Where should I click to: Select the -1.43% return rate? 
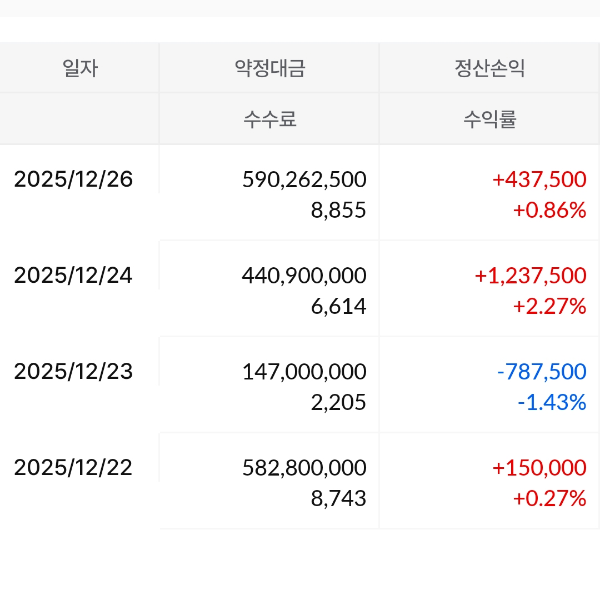click(551, 402)
